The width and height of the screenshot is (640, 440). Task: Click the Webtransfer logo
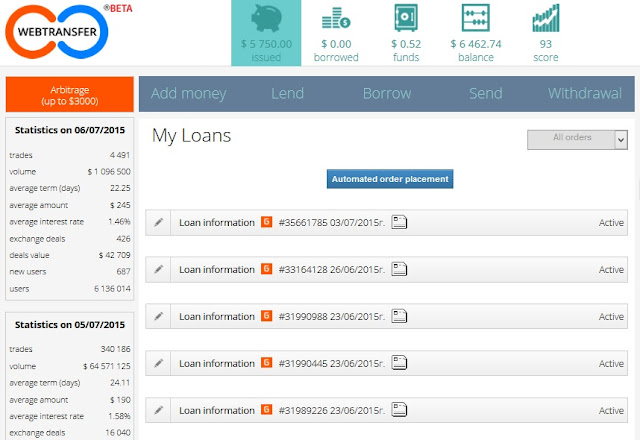click(57, 31)
